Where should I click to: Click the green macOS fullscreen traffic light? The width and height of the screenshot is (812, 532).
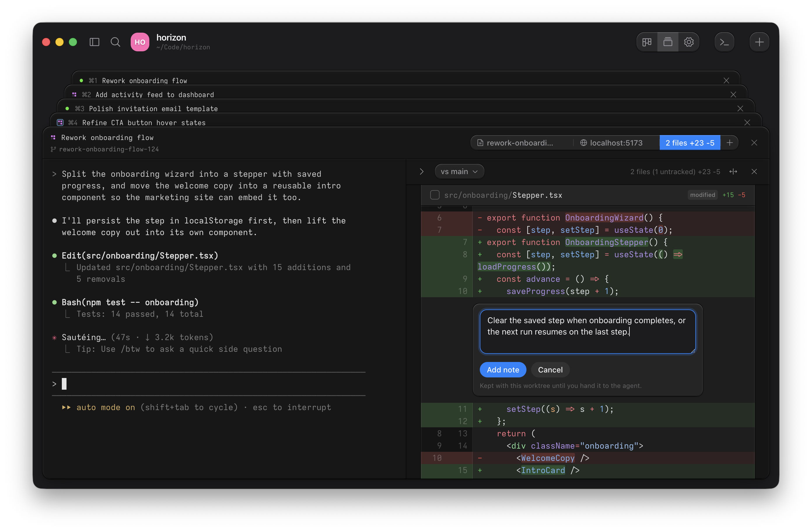pos(73,42)
